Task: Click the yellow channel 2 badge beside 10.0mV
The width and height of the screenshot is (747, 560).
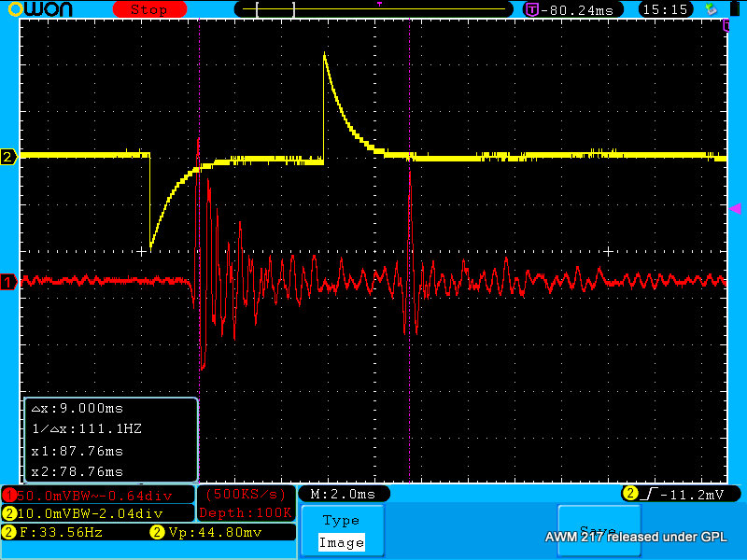Action: (x=9, y=513)
